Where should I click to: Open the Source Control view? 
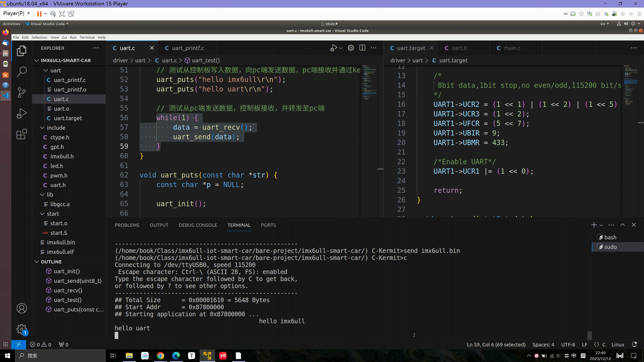click(x=22, y=92)
